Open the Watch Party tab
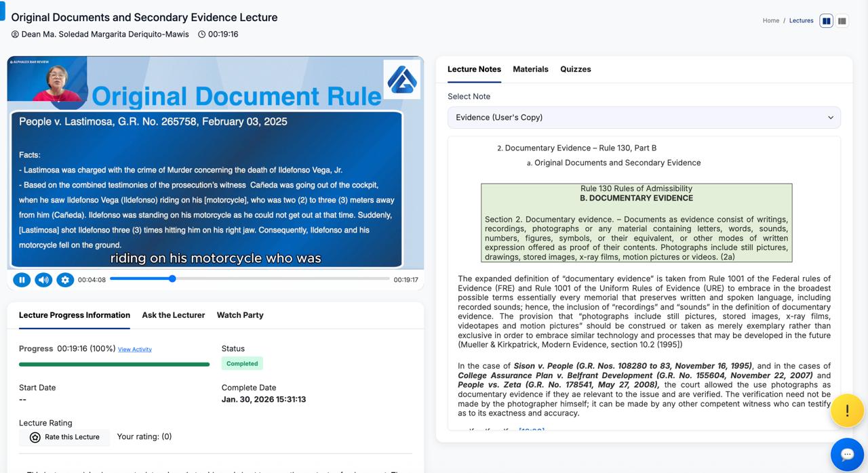Image resolution: width=868 pixels, height=473 pixels. pyautogui.click(x=240, y=315)
